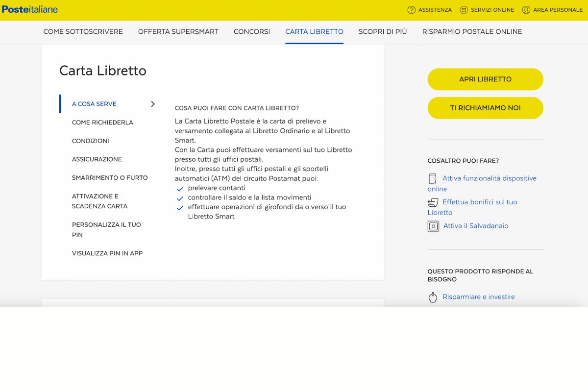This screenshot has height=392, width=588.
Task: Click the Cos'altro puoi fare? heading
Action: coord(463,161)
